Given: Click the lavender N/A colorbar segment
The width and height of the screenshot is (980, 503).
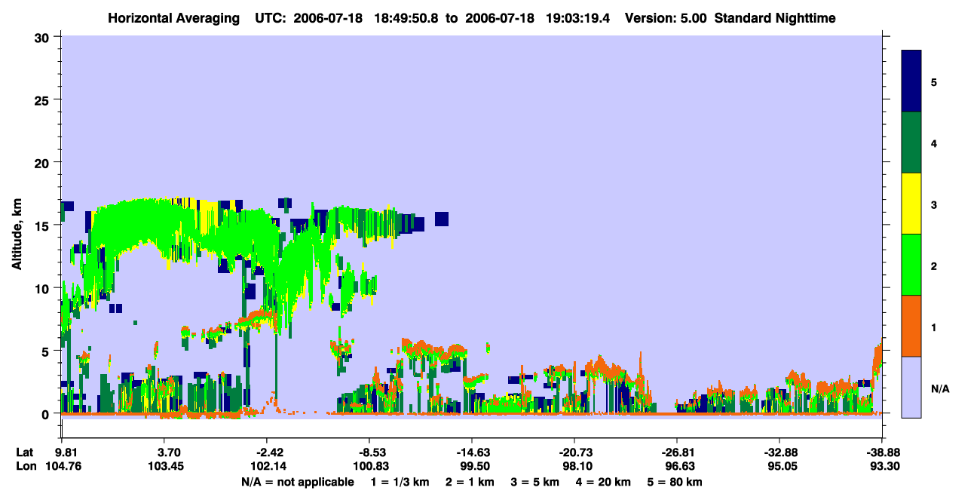Looking at the screenshot, I should pyautogui.click(x=911, y=387).
